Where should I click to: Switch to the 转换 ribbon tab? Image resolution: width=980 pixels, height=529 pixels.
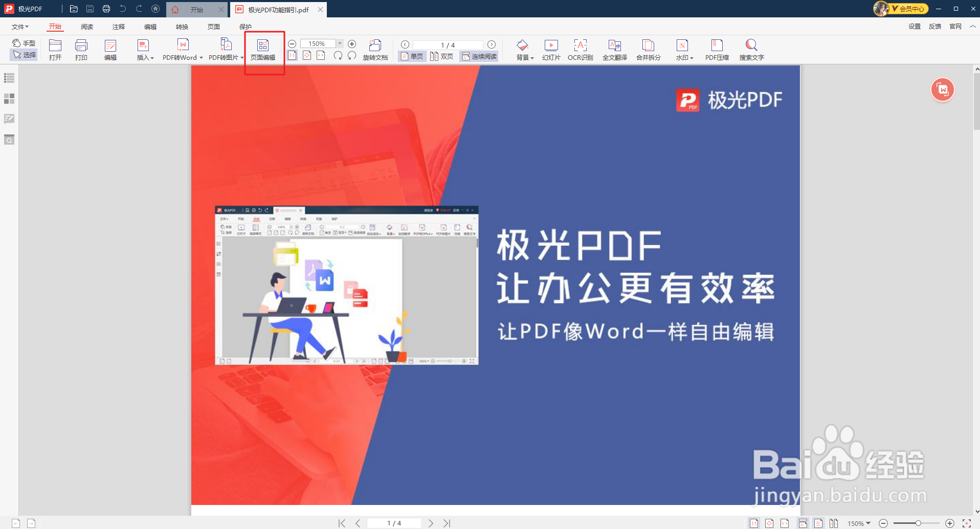point(182,27)
